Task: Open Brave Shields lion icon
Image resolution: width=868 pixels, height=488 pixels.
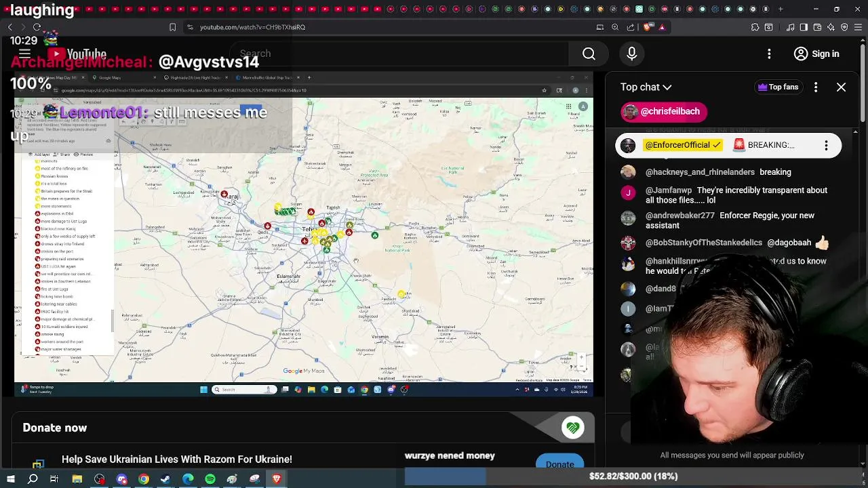Action: pyautogui.click(x=647, y=27)
